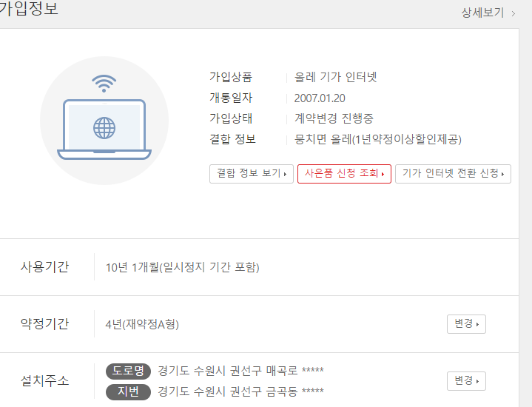The image size is (532, 407).
Task: Select 기가 인터넷 전환 신청 button
Action: 453,174
